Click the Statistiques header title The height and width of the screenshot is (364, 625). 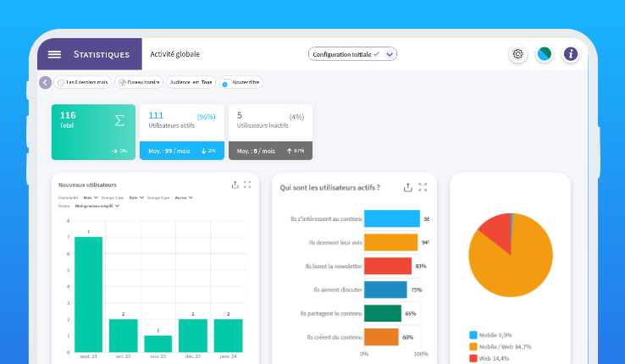click(102, 54)
